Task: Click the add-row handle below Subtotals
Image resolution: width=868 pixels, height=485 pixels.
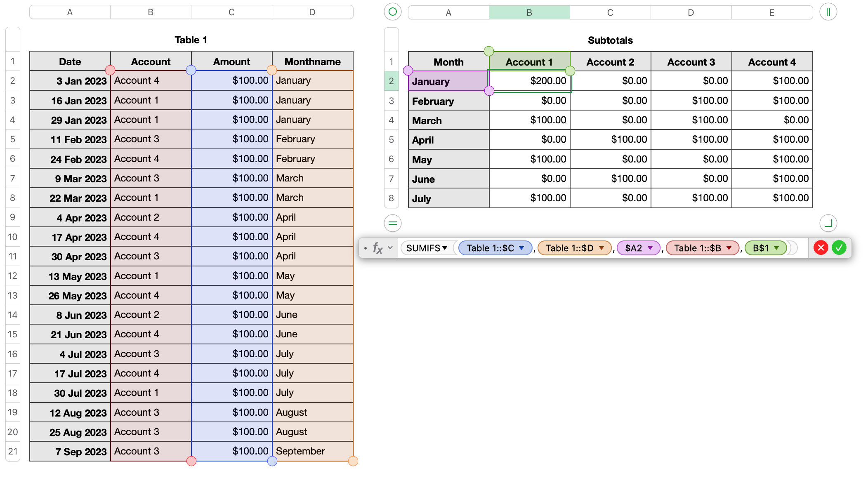Action: pyautogui.click(x=392, y=223)
